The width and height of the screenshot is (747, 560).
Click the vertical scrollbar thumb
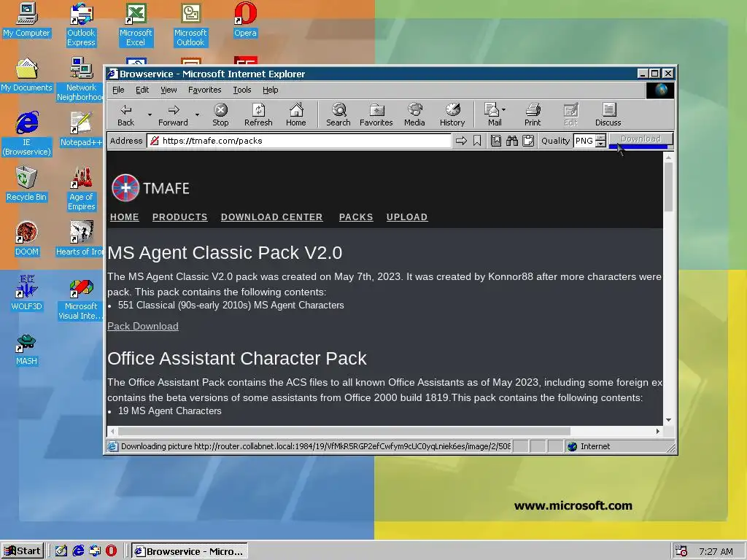668,187
